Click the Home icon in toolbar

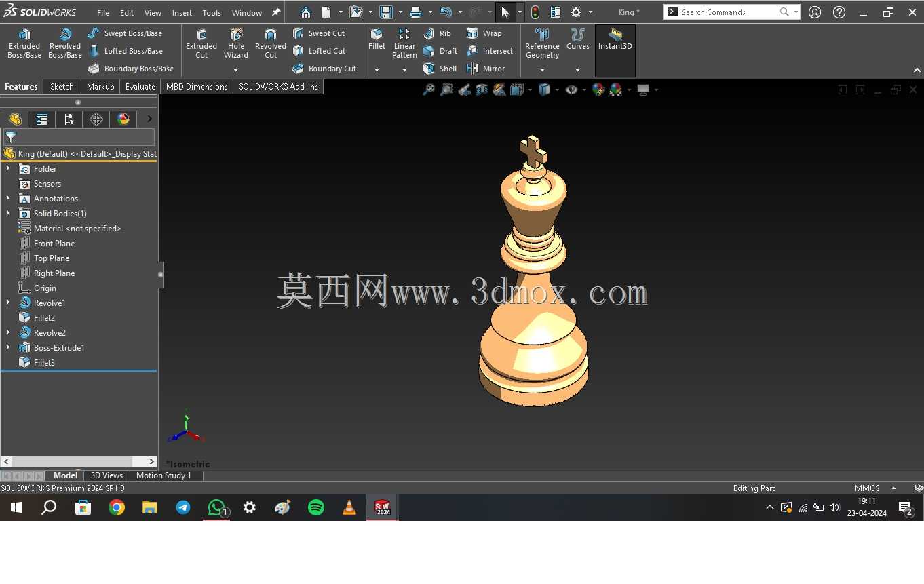(305, 12)
